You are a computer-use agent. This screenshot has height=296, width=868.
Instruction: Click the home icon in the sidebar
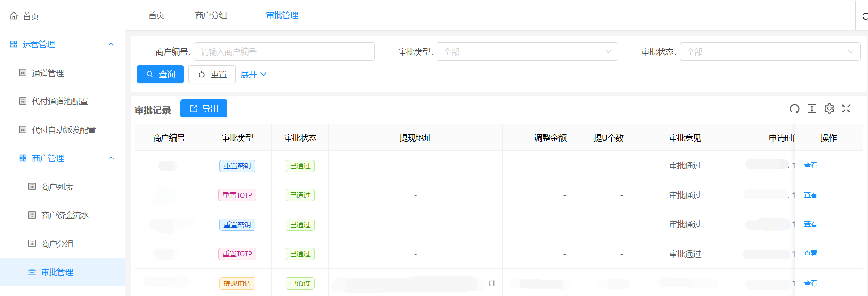click(x=14, y=16)
